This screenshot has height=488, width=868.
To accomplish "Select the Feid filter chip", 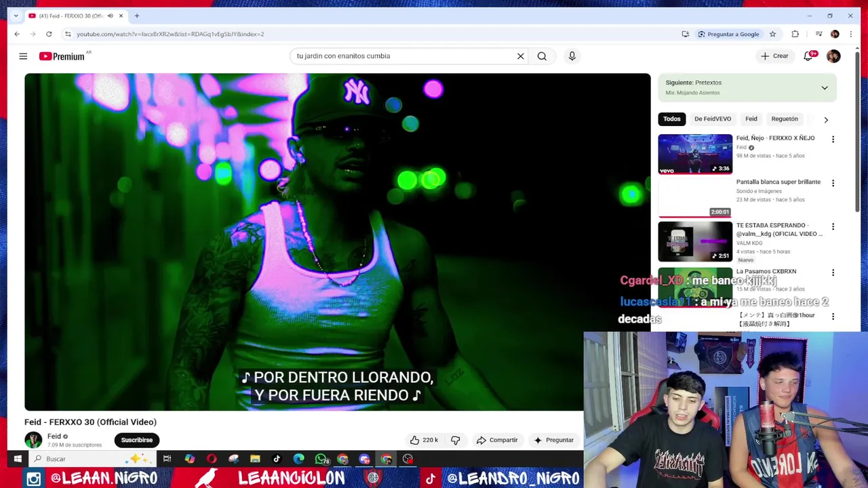I will point(751,119).
